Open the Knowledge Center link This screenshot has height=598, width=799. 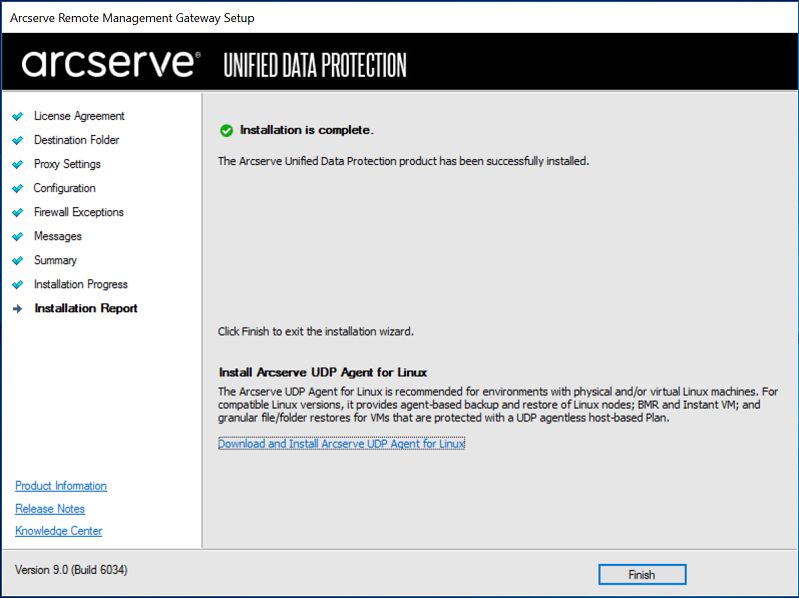coord(59,531)
